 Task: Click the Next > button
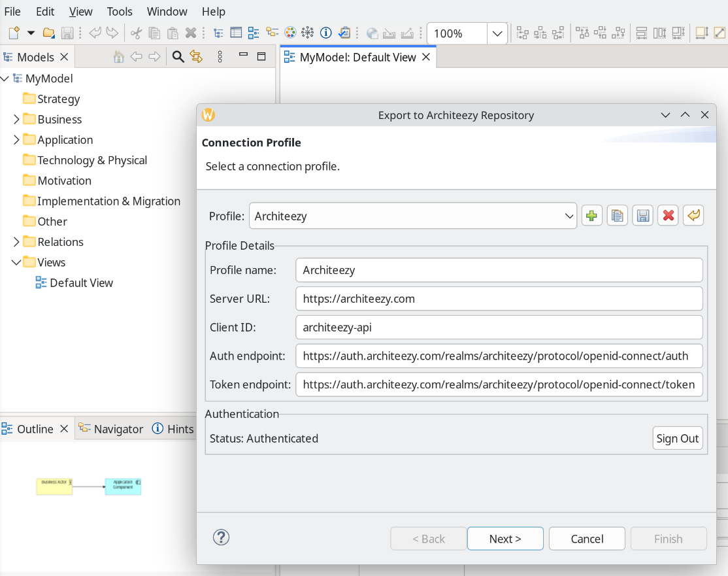pos(505,539)
